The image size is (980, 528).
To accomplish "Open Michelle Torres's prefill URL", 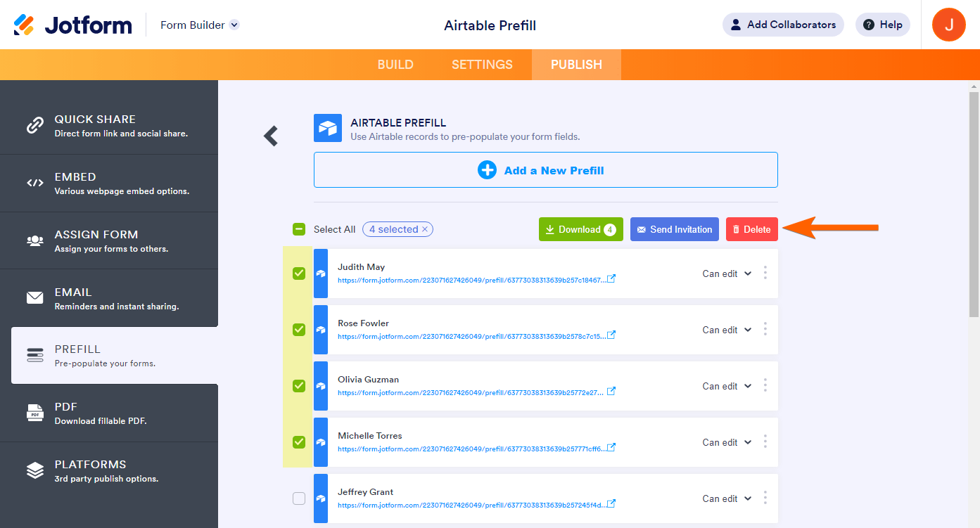I will pyautogui.click(x=471, y=449).
